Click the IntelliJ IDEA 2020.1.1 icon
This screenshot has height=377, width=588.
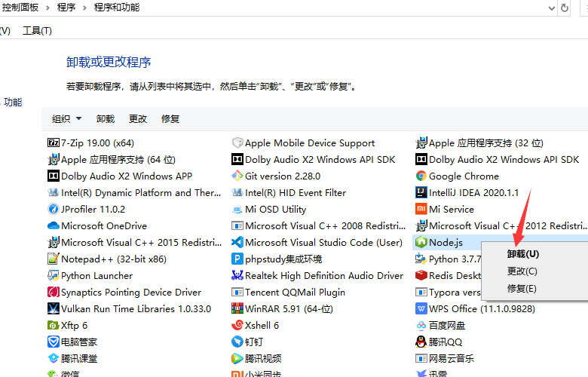click(421, 192)
